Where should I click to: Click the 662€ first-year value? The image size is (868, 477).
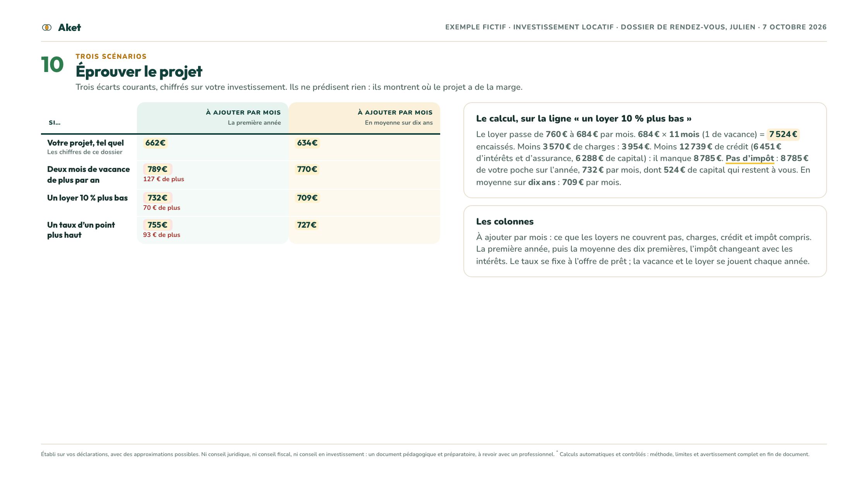click(155, 143)
